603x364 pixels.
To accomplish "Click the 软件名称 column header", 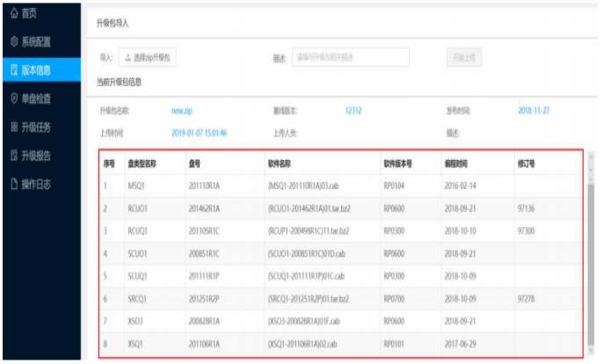I will [280, 164].
